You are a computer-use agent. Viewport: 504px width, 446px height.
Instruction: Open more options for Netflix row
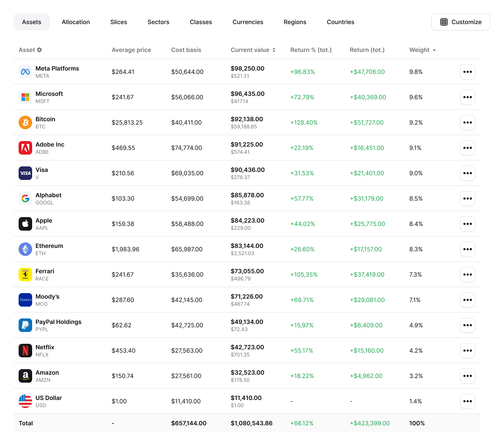[x=468, y=351]
